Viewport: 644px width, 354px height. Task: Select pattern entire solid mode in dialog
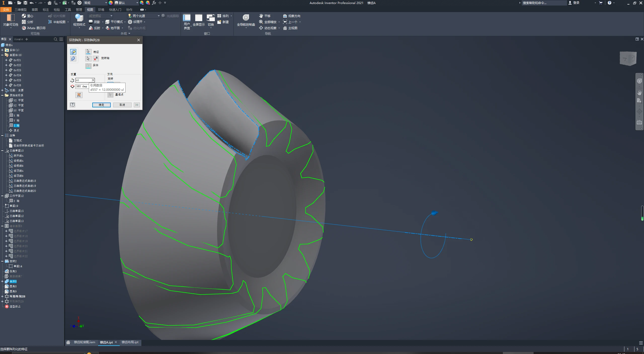(x=73, y=59)
